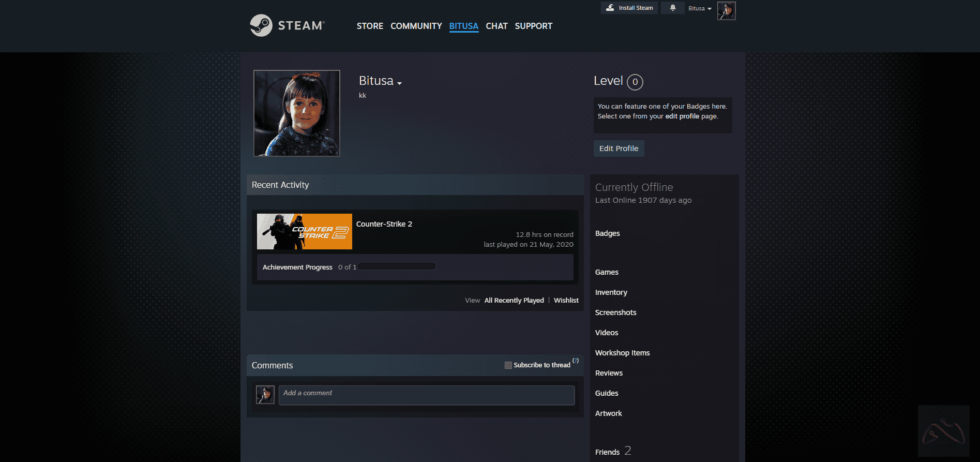The height and width of the screenshot is (462, 980).
Task: Click Achievement Progress for Counter-Strike 2
Action: coord(297,267)
